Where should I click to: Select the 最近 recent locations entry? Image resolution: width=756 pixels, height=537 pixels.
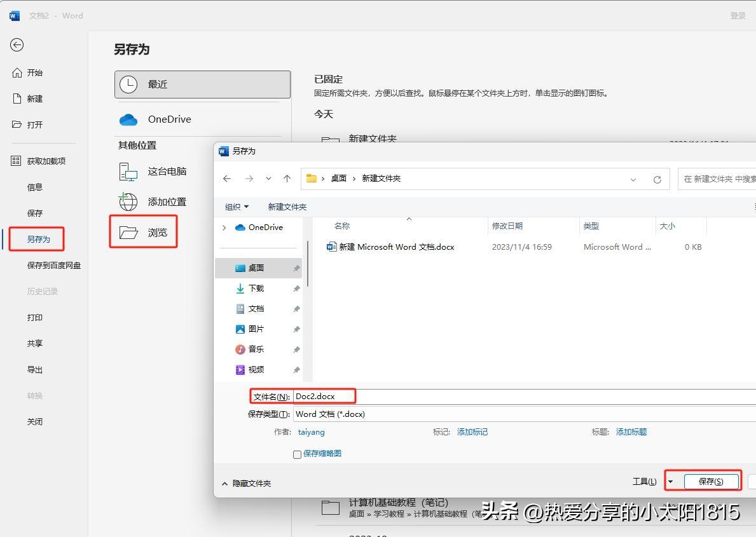202,85
